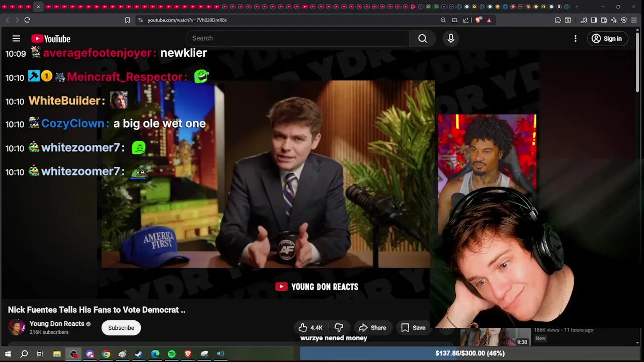Bookmark this page in the address bar
644x362 pixels.
(127, 20)
